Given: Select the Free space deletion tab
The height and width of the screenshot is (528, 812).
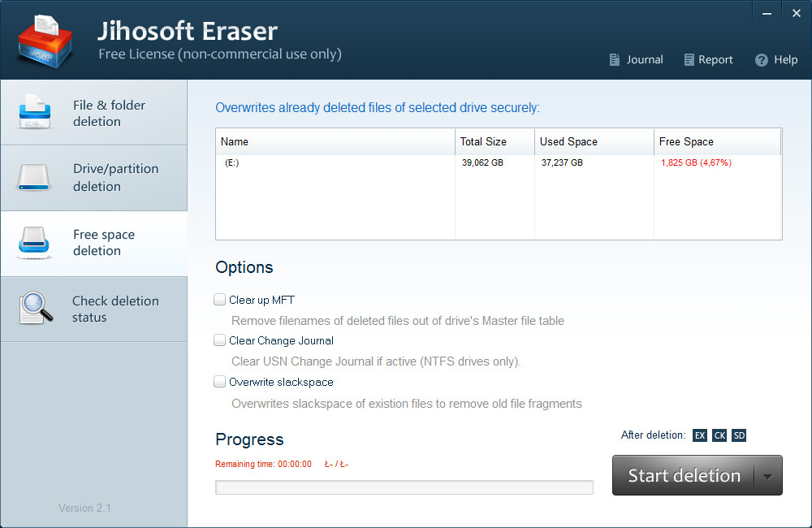Looking at the screenshot, I should (93, 244).
